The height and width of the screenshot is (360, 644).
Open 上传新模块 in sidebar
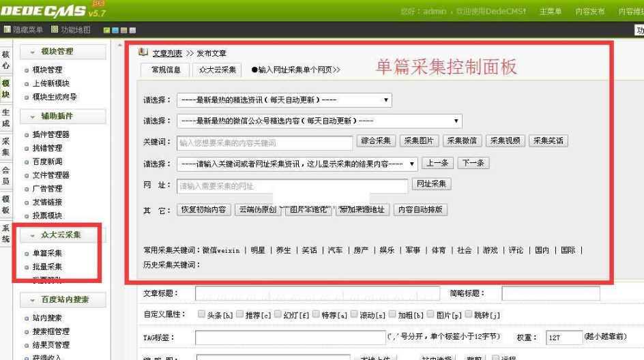(51, 83)
